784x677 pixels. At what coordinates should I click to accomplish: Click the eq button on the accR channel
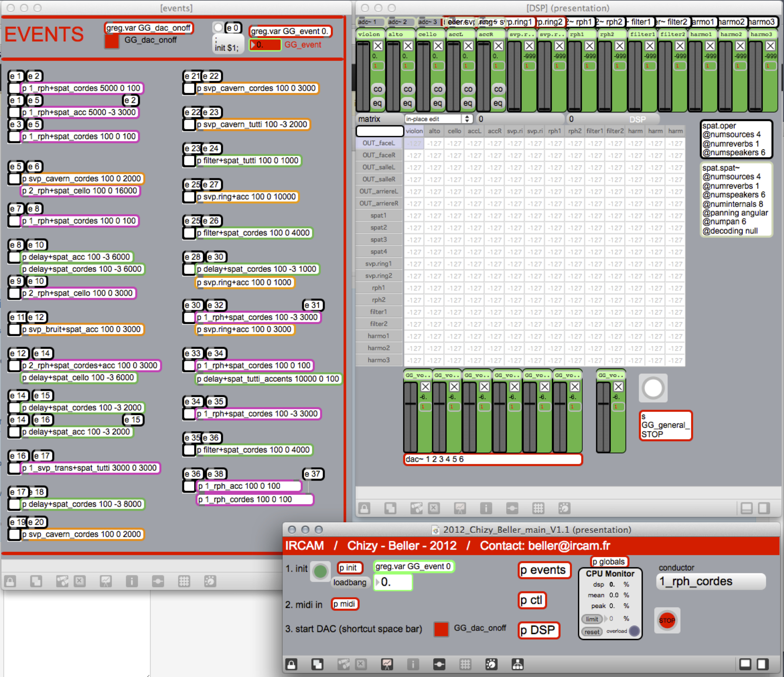498,103
